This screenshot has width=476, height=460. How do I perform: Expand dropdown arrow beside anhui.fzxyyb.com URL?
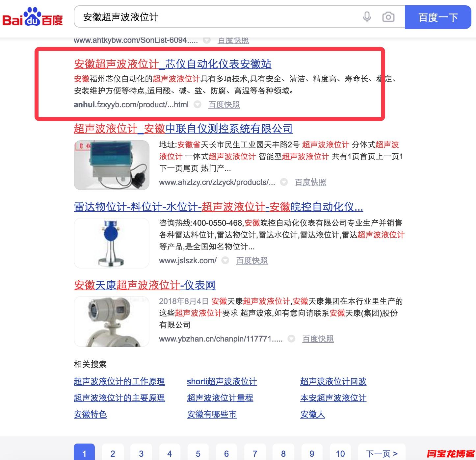[197, 105]
